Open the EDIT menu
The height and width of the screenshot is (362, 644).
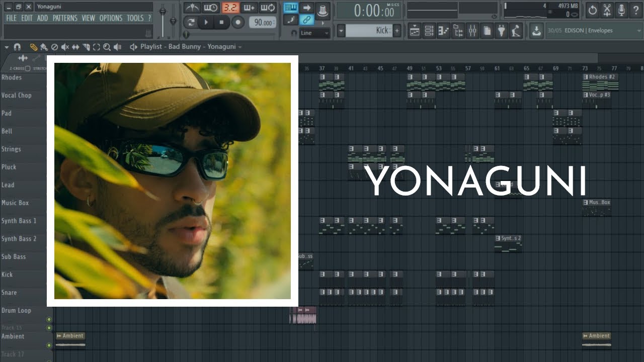coord(27,18)
